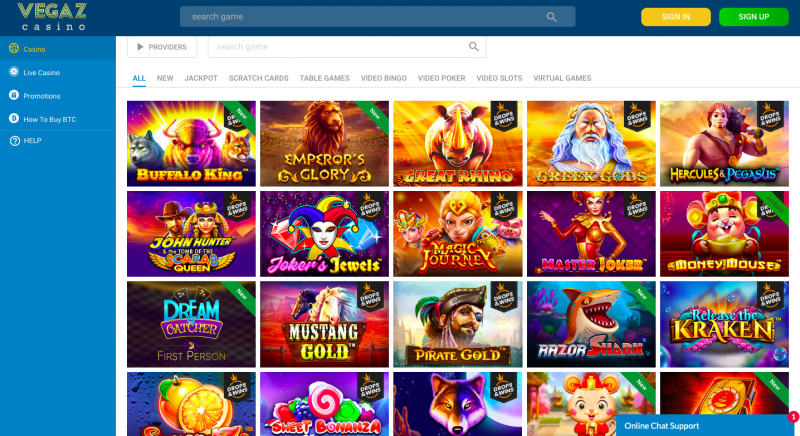The width and height of the screenshot is (800, 436).
Task: Expand the PROVIDERS filter
Action: coord(162,47)
